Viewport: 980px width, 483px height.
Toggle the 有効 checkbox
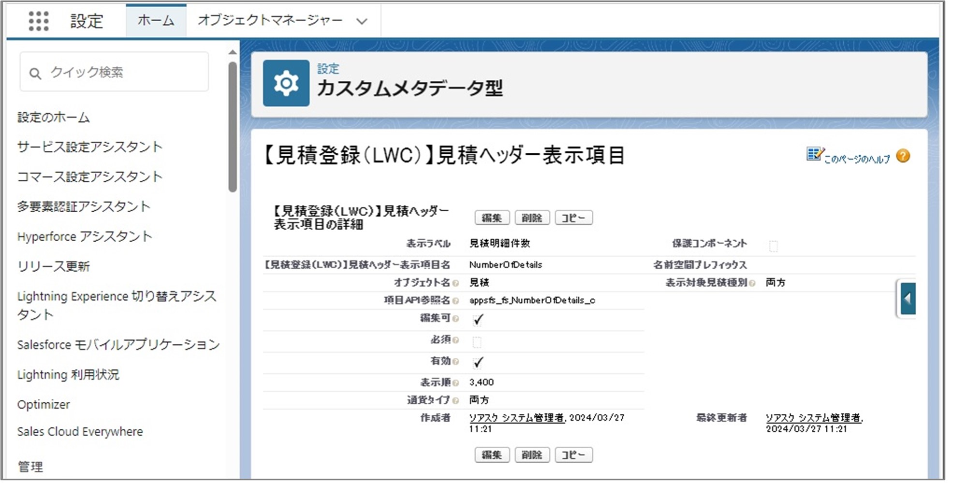pyautogui.click(x=478, y=363)
